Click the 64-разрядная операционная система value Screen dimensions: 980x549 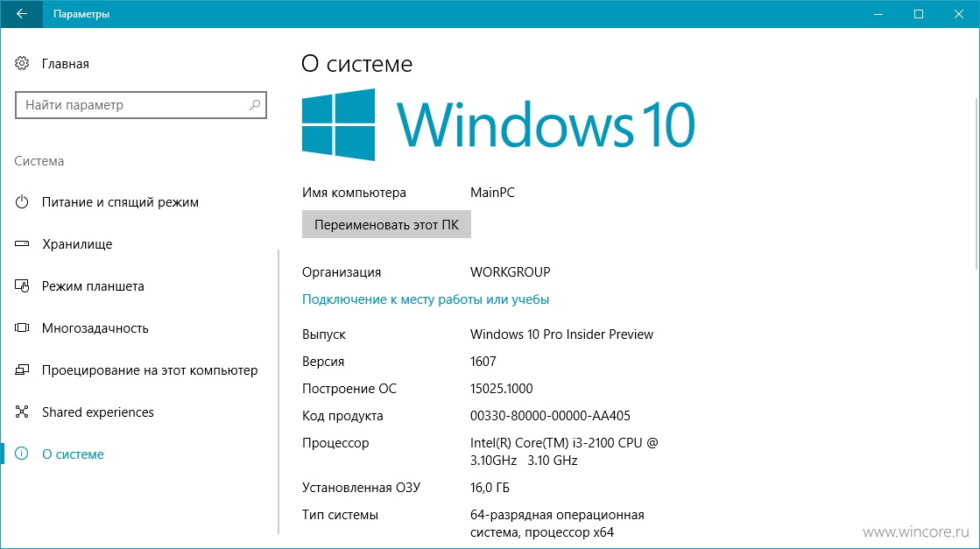click(x=557, y=524)
